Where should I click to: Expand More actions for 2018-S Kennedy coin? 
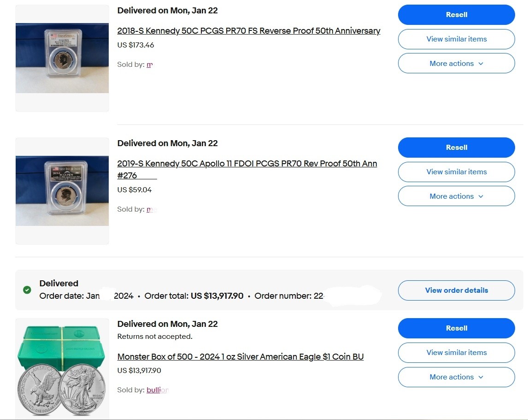pos(456,64)
